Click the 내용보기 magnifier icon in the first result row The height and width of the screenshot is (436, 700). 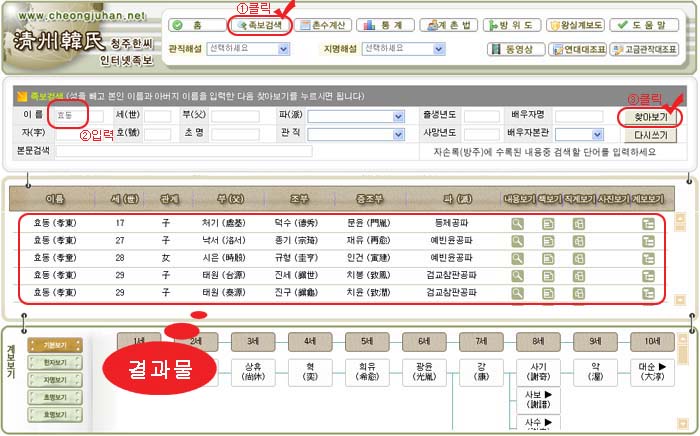tap(518, 224)
